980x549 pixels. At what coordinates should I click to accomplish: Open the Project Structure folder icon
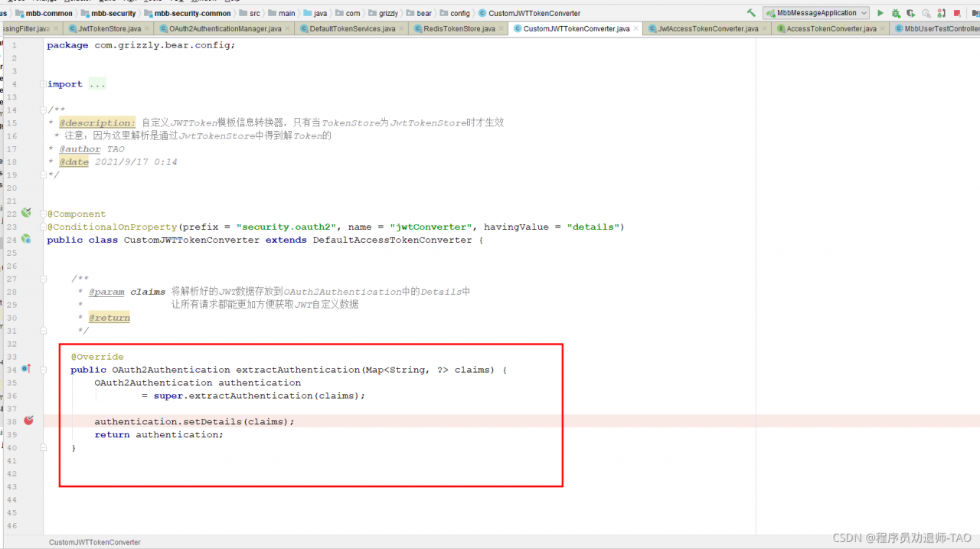pos(975,13)
